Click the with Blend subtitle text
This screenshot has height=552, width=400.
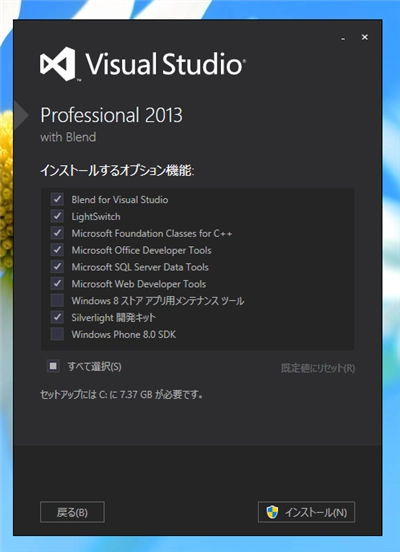pyautogui.click(x=68, y=137)
